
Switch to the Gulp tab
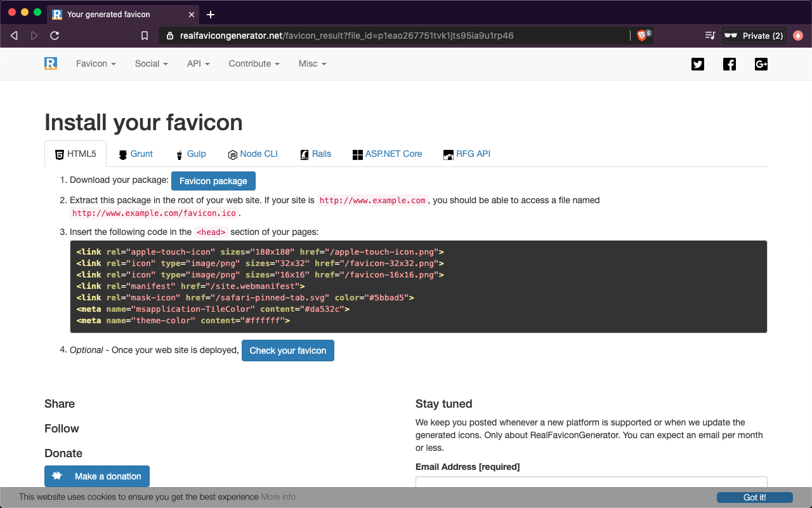tap(191, 154)
